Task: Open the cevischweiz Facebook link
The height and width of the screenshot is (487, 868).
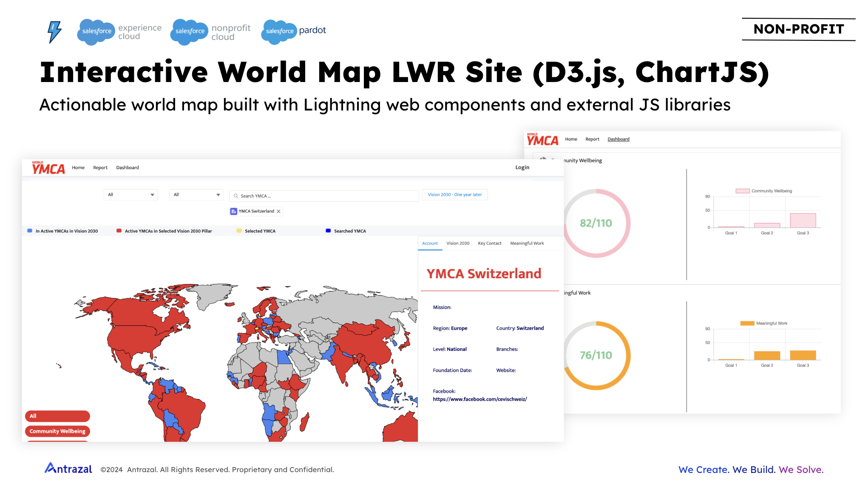Action: [x=479, y=399]
